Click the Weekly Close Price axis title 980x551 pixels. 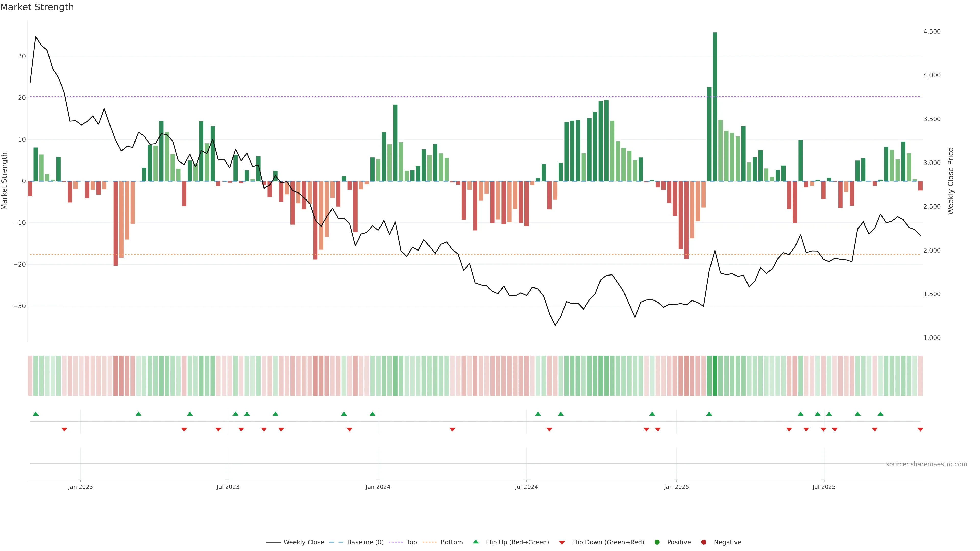951,181
